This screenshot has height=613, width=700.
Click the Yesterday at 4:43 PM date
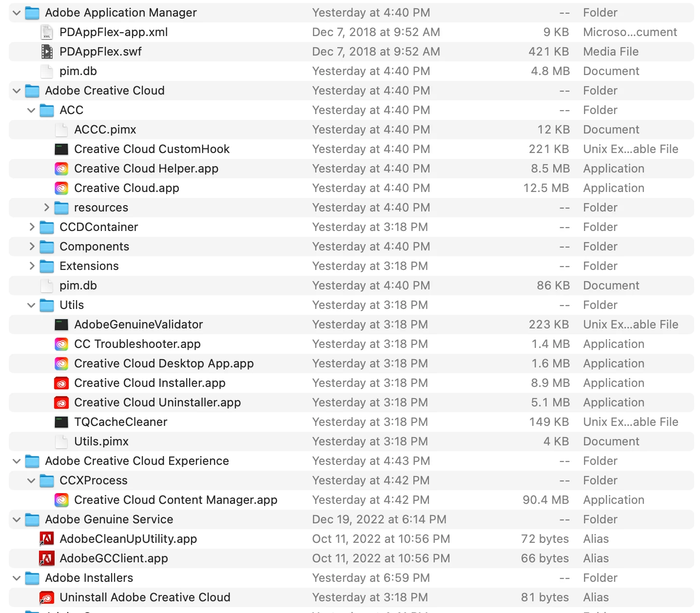[371, 461]
